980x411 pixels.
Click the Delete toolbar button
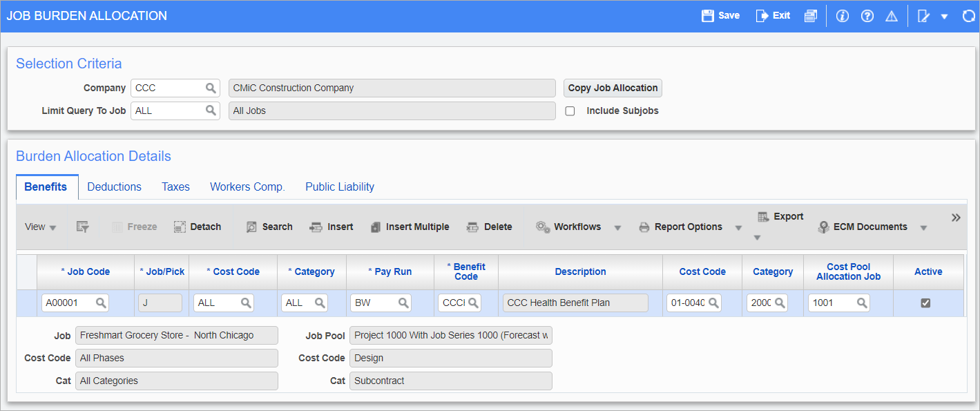coord(490,227)
